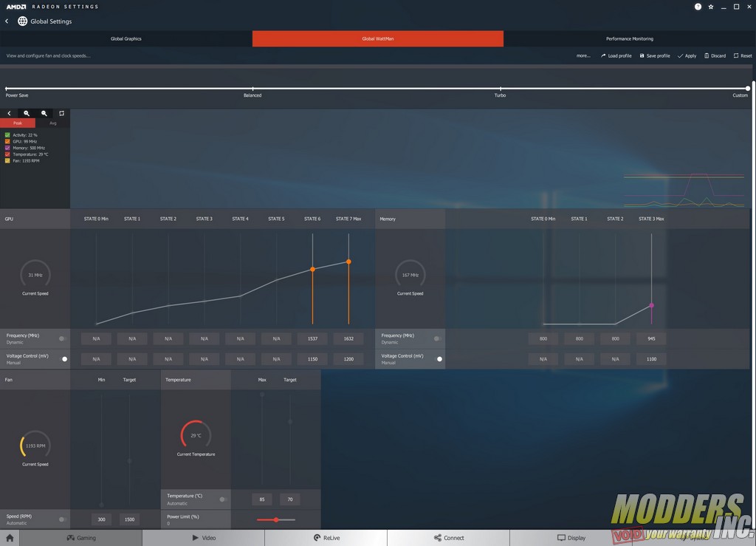
Task: Select the Memory State 3 Max pink point
Action: [651, 305]
